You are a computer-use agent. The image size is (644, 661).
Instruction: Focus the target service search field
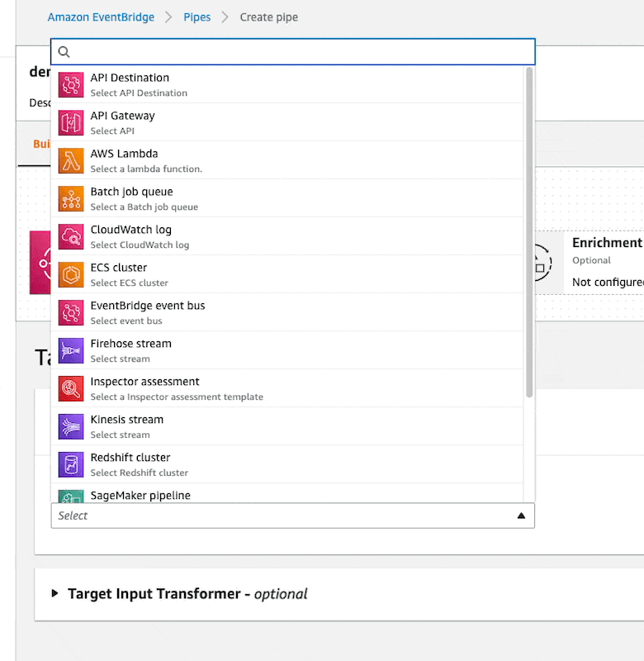coord(293,52)
